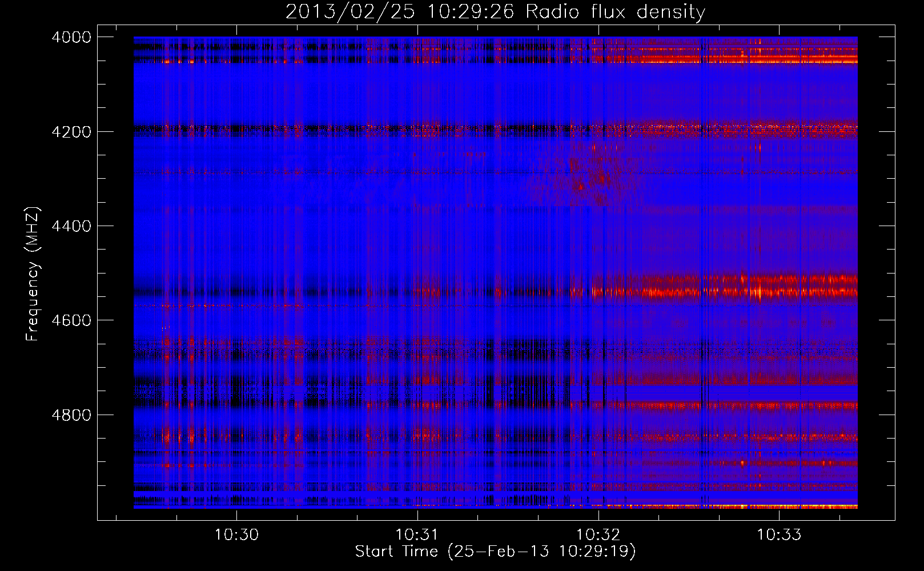The image size is (924, 571).
Task: Click the 10:31 time tick label
Action: pos(417,535)
